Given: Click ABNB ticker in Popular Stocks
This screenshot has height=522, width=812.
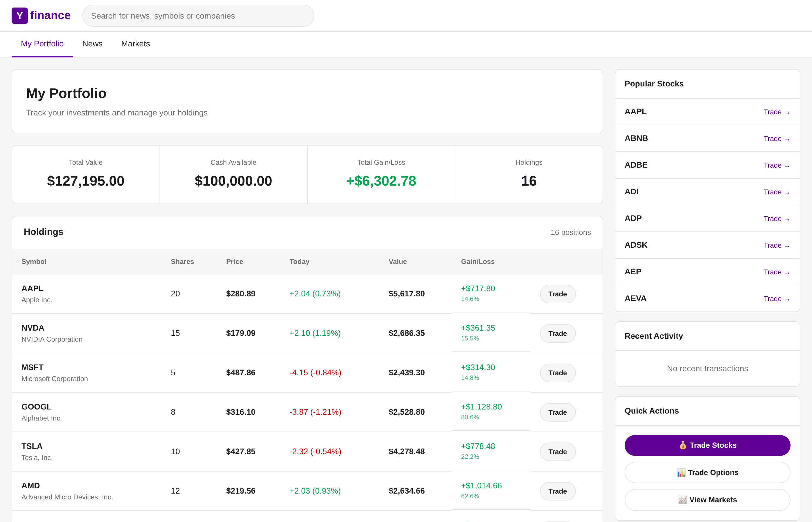Looking at the screenshot, I should (636, 138).
